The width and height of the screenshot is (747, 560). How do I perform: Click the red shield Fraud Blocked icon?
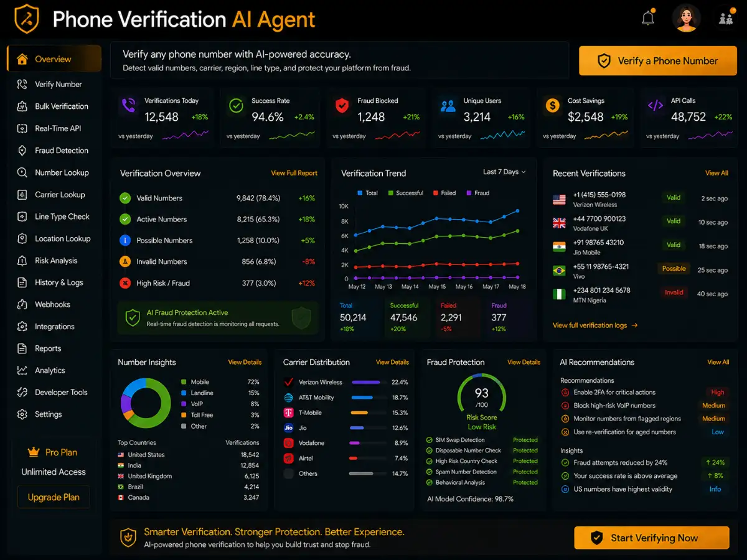(x=342, y=106)
